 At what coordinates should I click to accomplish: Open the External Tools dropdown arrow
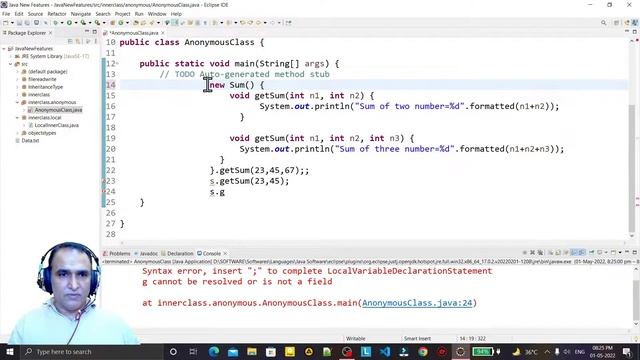[x=104, y=22]
